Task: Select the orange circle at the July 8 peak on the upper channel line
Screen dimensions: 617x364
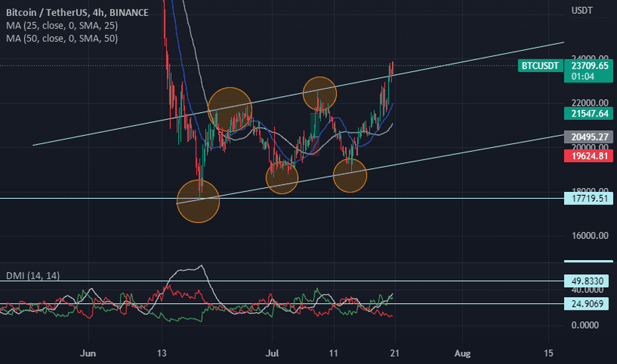Action: [x=320, y=94]
